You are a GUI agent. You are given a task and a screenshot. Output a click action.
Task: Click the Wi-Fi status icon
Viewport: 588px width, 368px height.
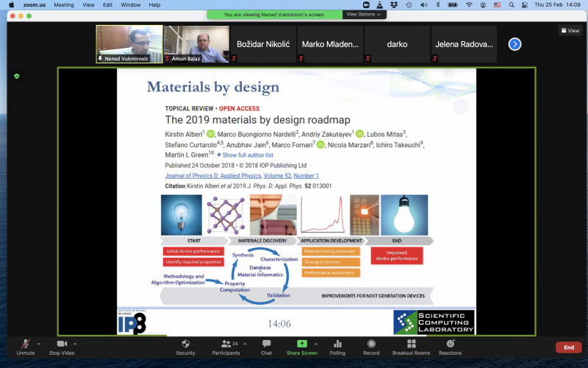click(469, 5)
